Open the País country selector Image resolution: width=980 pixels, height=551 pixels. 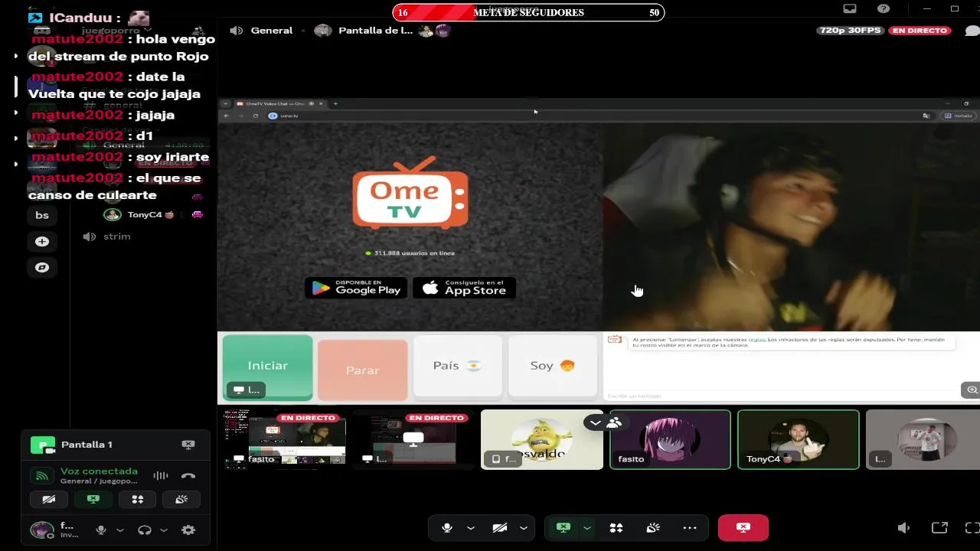pos(458,366)
